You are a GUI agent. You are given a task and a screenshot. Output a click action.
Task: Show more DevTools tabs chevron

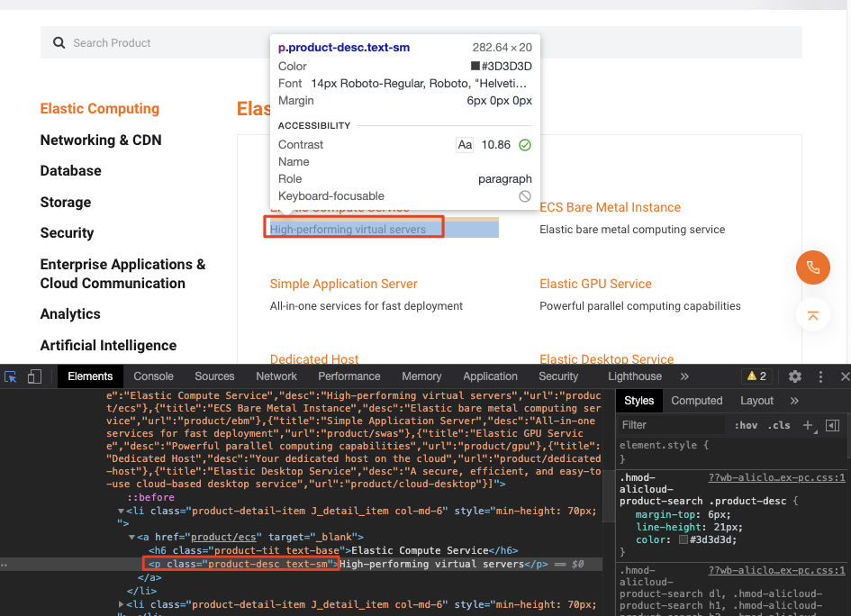684,376
